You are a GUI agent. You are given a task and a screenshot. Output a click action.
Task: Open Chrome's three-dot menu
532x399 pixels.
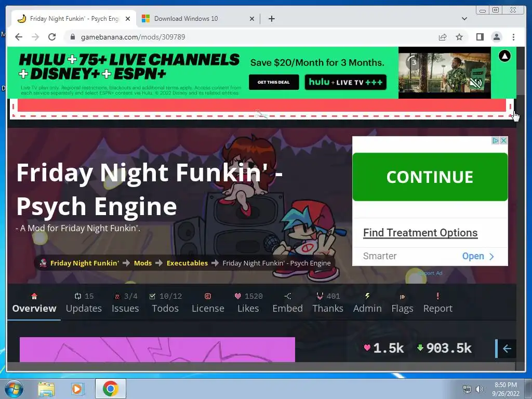point(513,37)
